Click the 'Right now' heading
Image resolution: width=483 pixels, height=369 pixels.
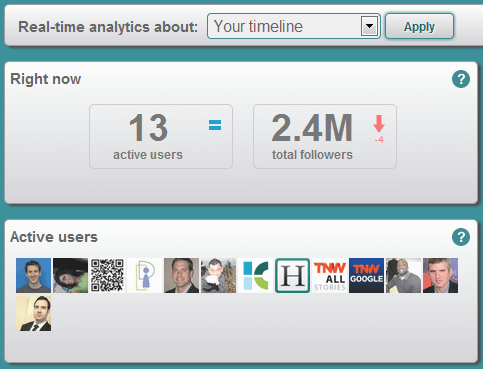[x=46, y=79]
